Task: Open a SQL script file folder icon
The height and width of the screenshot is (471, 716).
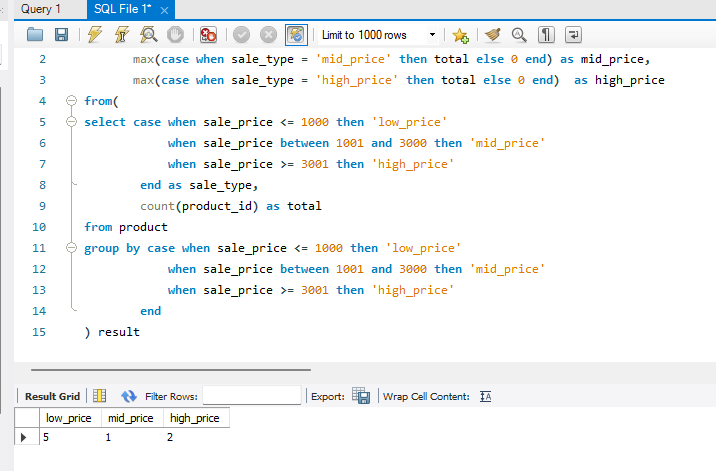Action: pos(35,35)
